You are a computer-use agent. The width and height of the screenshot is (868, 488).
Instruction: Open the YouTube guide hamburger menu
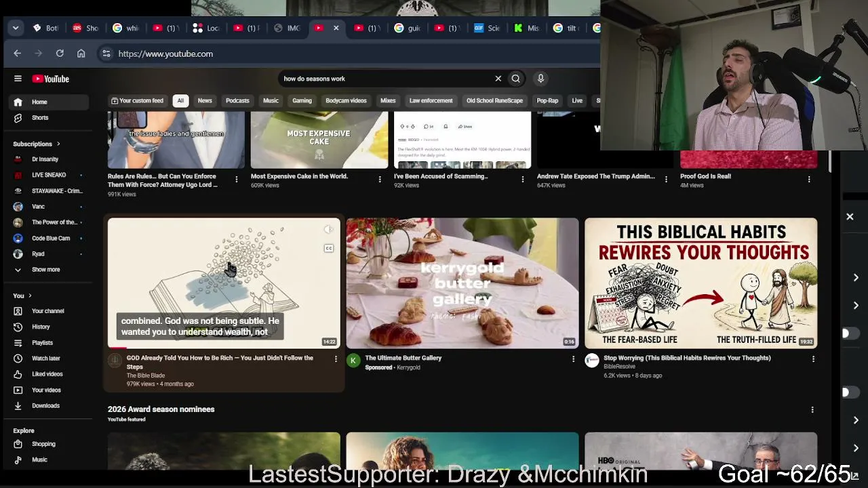point(18,79)
